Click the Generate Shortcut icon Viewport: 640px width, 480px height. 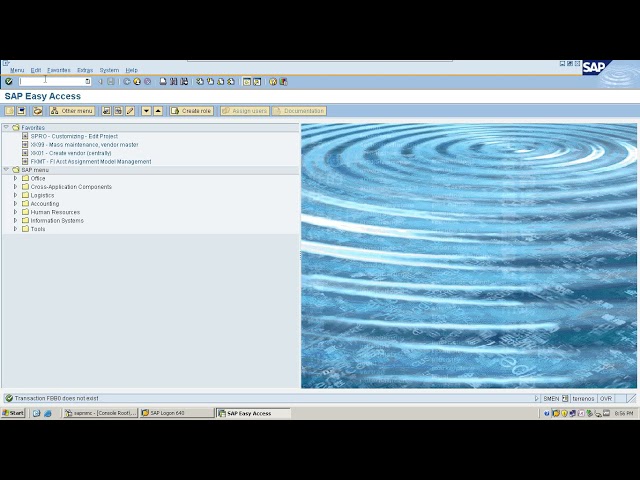tap(257, 82)
